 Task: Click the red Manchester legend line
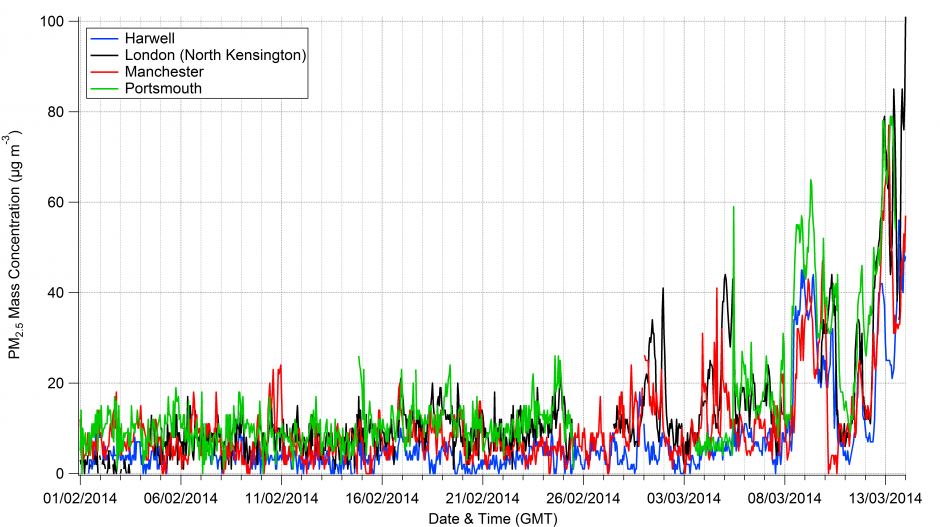tap(104, 73)
